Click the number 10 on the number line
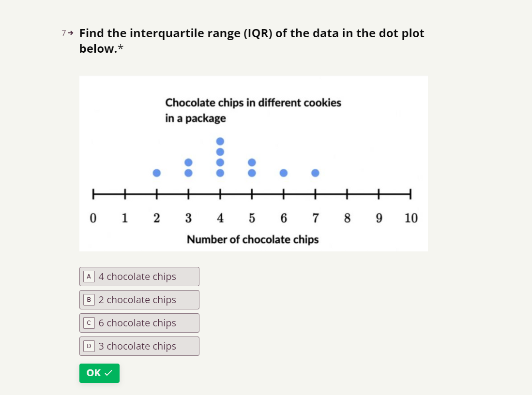The width and height of the screenshot is (532, 395). click(x=411, y=218)
